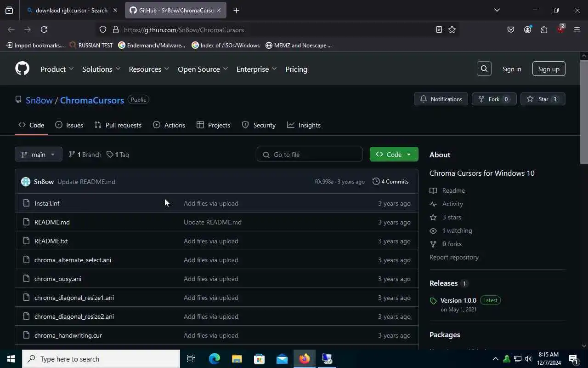Open Task View on the taskbar
Screen dimensions: 588x368
(191, 359)
